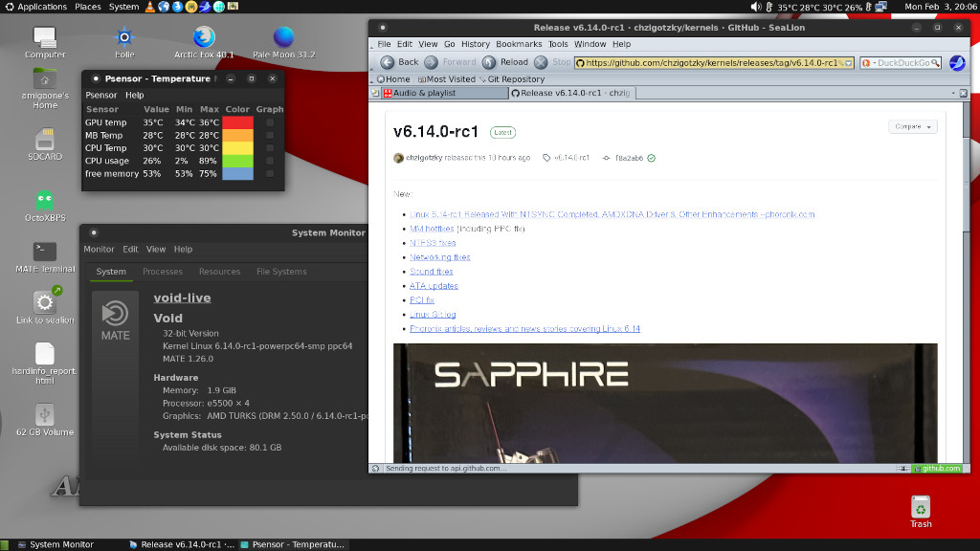Select the Audio & playlist browser tab
980x551 pixels.
tap(444, 93)
